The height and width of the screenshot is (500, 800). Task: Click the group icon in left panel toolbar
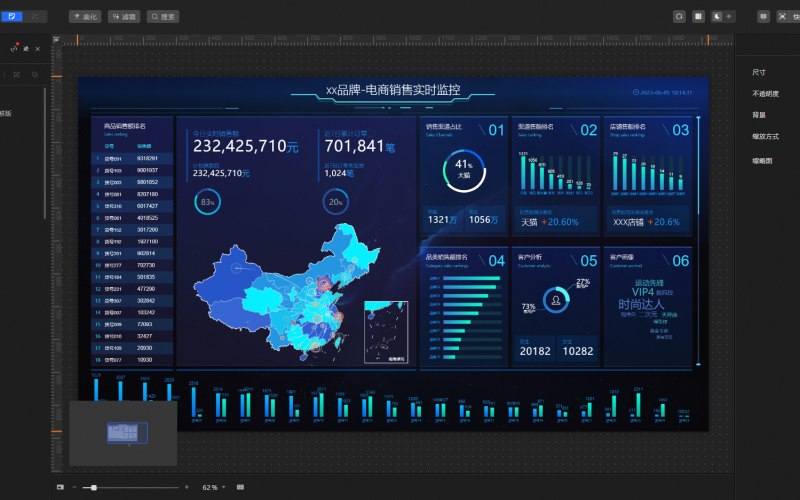(17, 74)
